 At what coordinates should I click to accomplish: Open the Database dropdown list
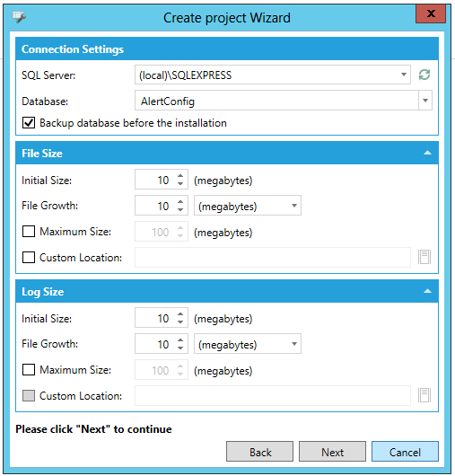[x=425, y=101]
